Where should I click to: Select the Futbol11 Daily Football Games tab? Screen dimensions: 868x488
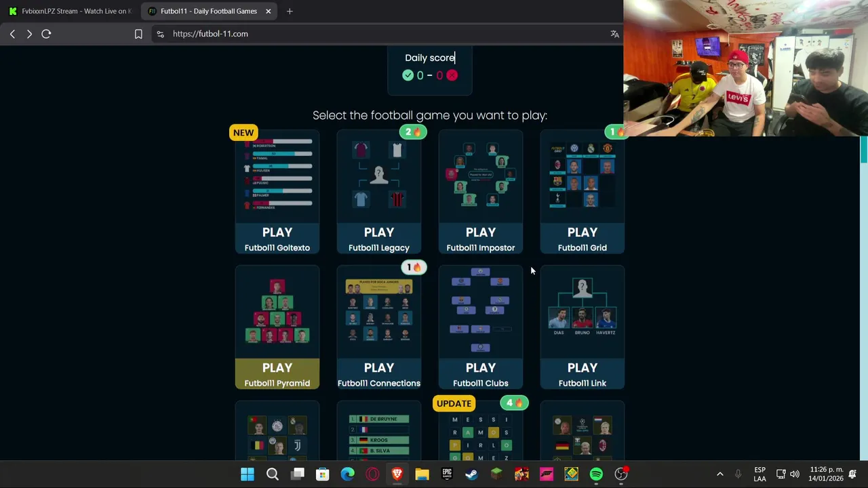[209, 11]
